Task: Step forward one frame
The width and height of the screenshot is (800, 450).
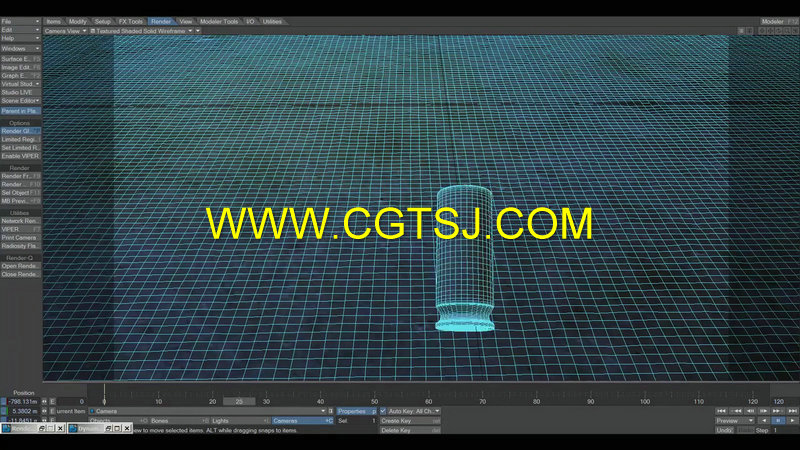Action: (x=763, y=411)
